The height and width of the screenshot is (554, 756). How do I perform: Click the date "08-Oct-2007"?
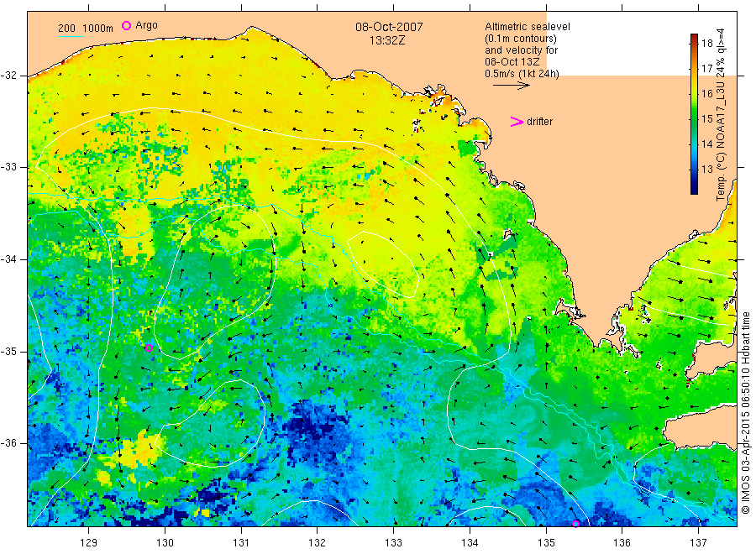[x=389, y=27]
